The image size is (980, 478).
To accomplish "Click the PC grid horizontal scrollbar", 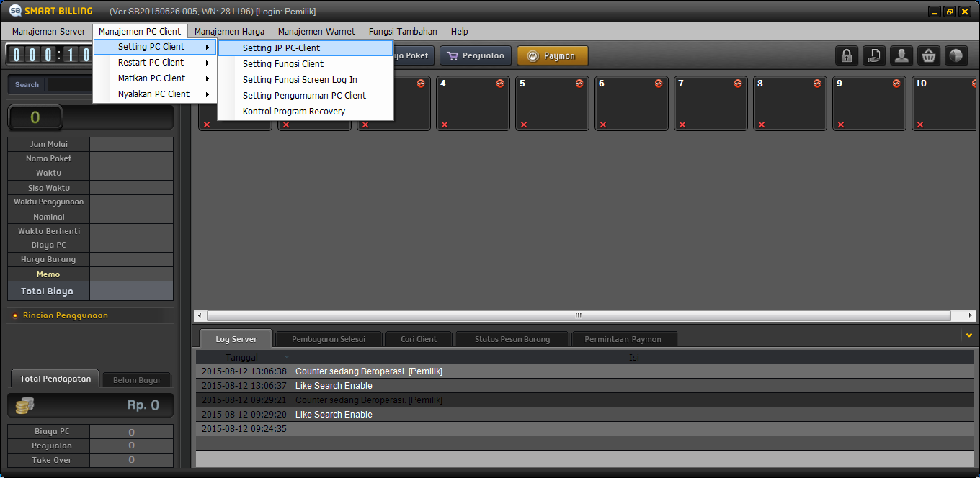I will (578, 315).
